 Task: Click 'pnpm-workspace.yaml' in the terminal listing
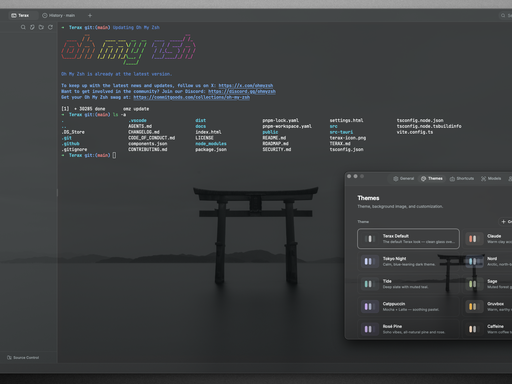click(x=287, y=126)
